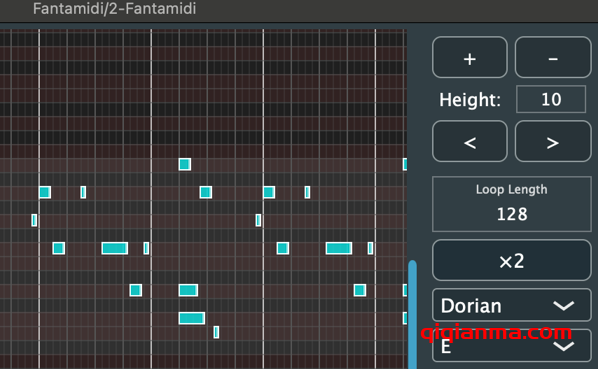Image resolution: width=598 pixels, height=369 pixels.
Task: Click the Fantamidi/2-Fantamidi title text
Action: (114, 9)
